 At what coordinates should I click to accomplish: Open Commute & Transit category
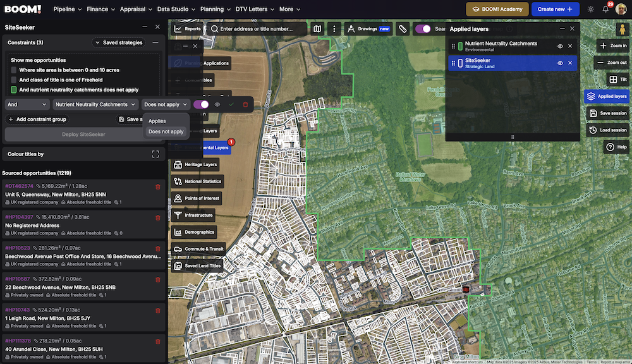(x=199, y=249)
